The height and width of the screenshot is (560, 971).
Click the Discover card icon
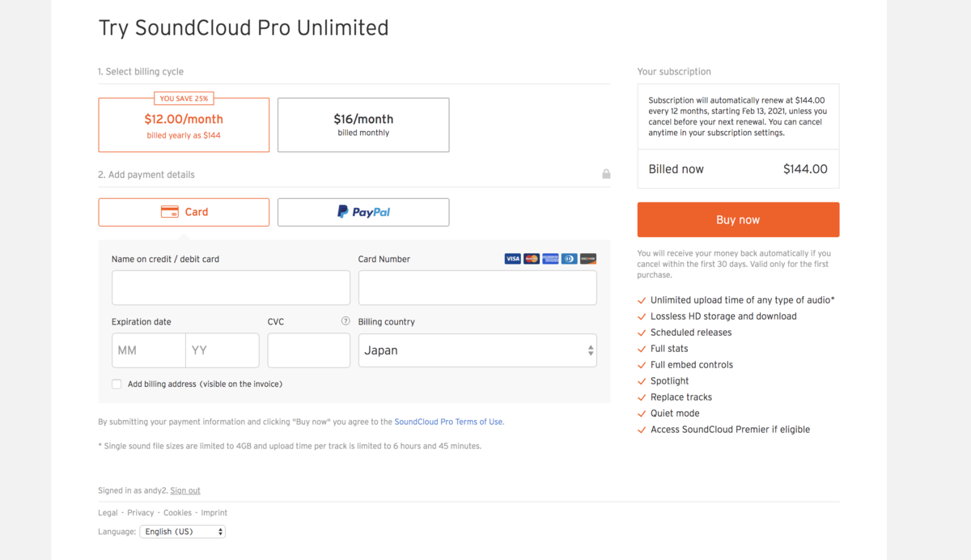pos(587,258)
